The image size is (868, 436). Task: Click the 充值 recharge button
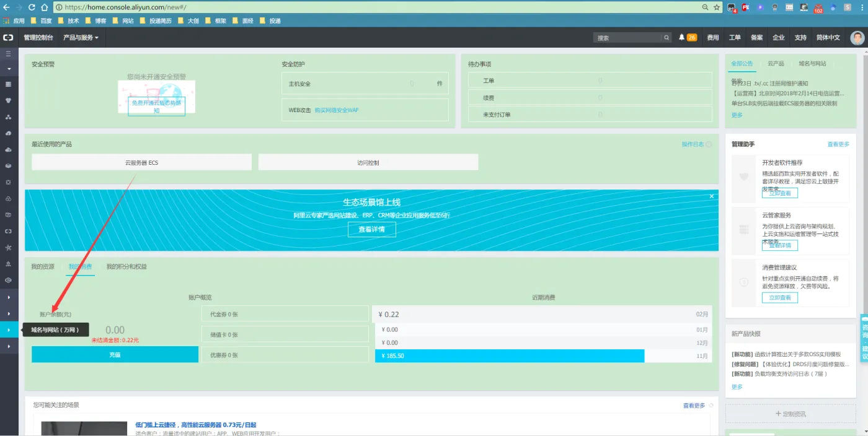point(115,355)
